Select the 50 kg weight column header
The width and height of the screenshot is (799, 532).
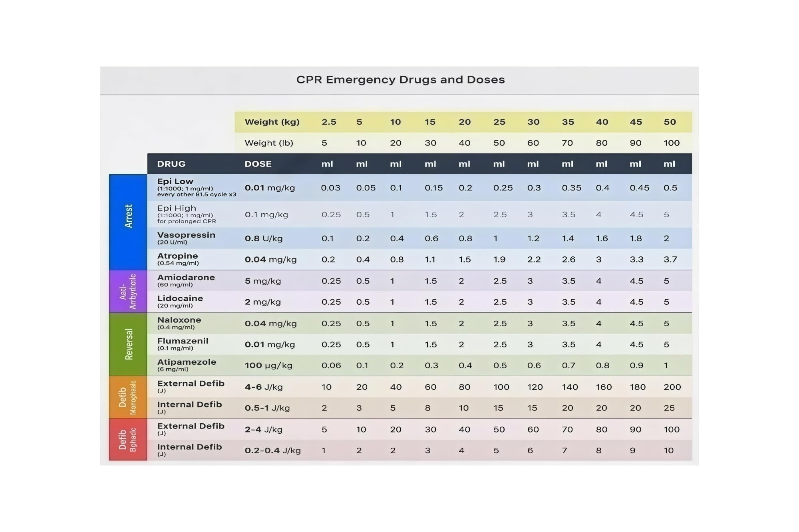point(670,122)
